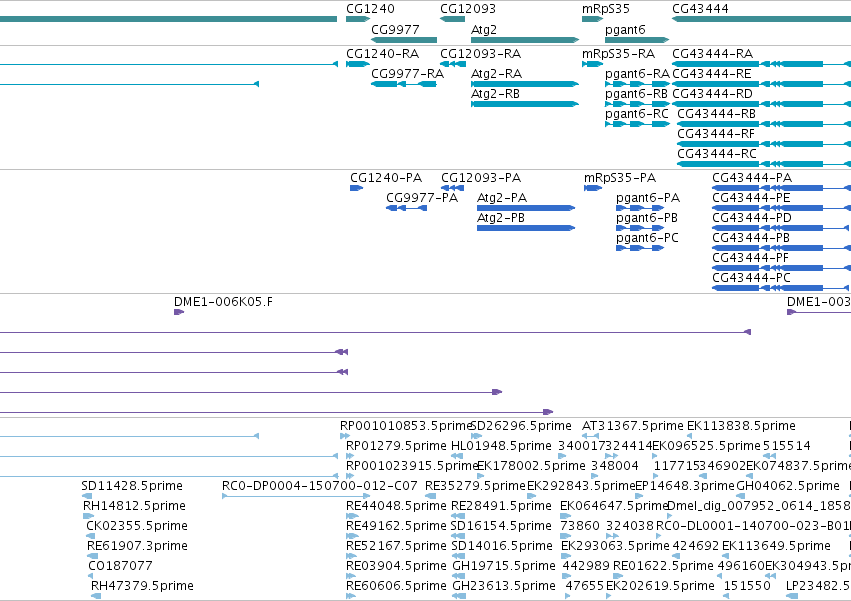The width and height of the screenshot is (851, 601).
Task: Select EST RH14812.5prime label
Action: [135, 507]
